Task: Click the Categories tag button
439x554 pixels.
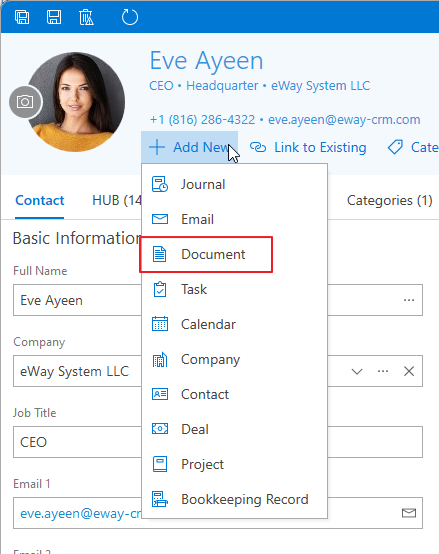Action: 413,147
